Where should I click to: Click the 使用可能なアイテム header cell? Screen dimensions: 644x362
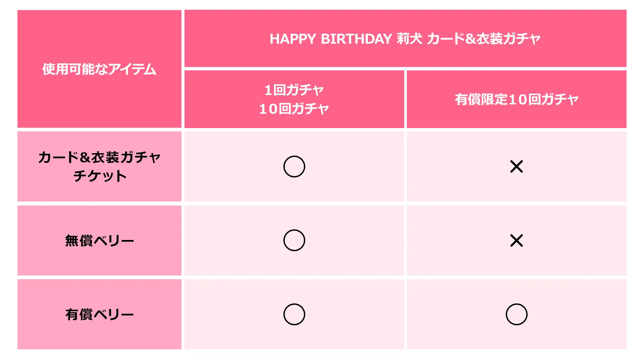99,69
